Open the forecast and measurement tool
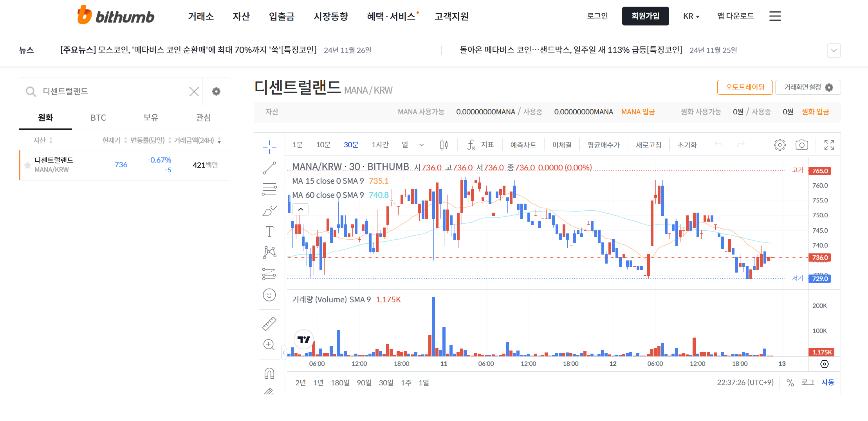The image size is (868, 421). click(269, 274)
